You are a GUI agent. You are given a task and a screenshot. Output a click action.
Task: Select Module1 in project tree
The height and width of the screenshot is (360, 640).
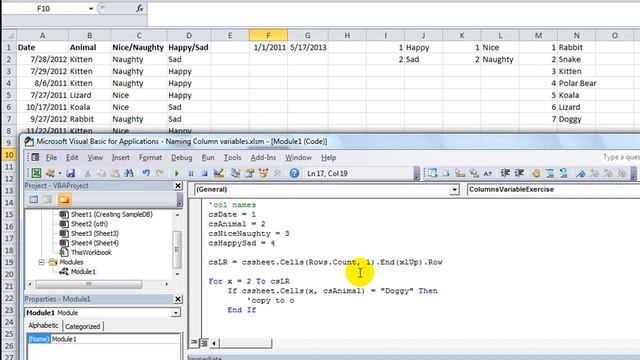coord(83,271)
